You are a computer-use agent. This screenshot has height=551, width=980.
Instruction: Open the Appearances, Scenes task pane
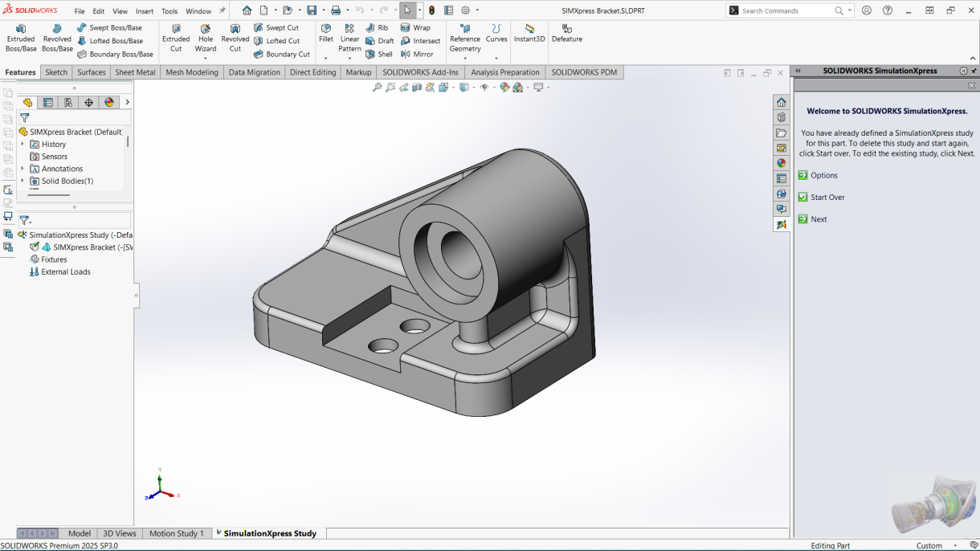[x=781, y=162]
